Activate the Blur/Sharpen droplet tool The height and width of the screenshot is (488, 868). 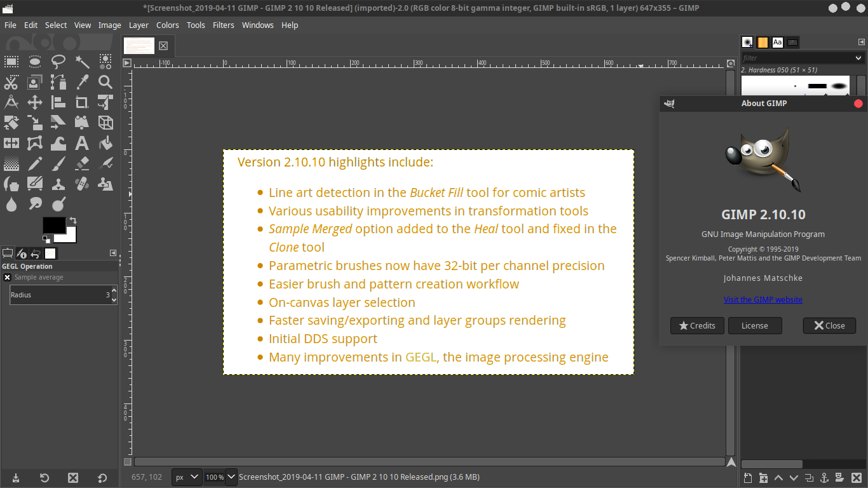pos(11,205)
